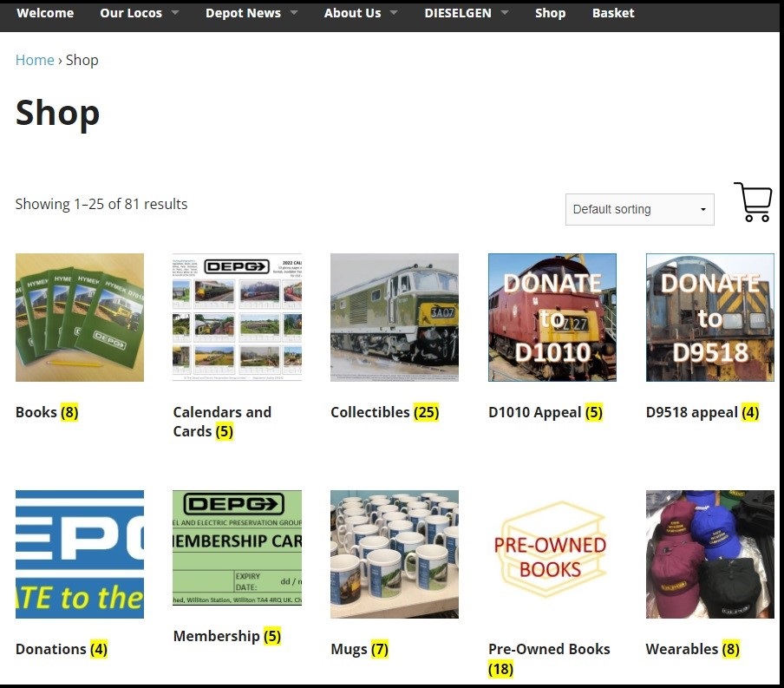
Task: Go to the Welcome menu item
Action: tap(45, 13)
